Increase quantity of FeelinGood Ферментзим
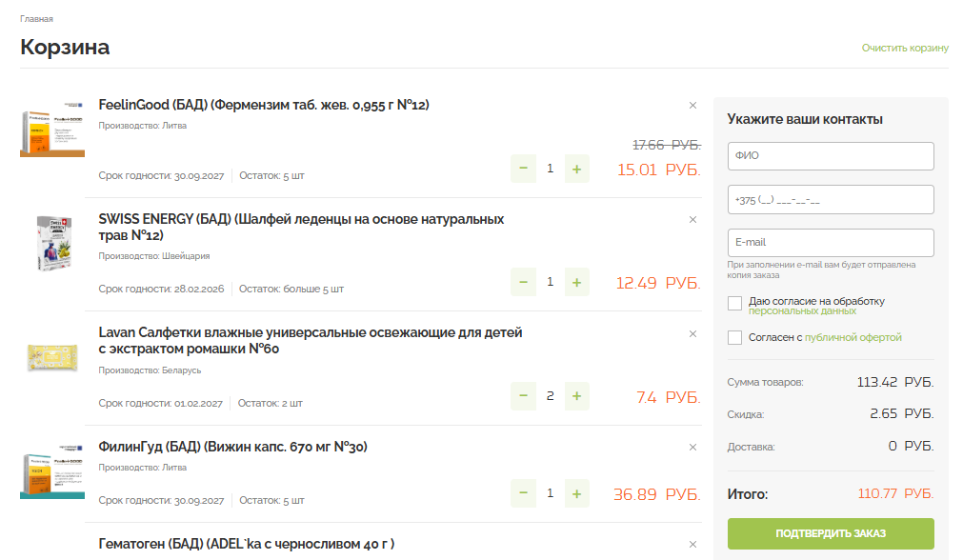The width and height of the screenshot is (963, 560). click(x=576, y=170)
